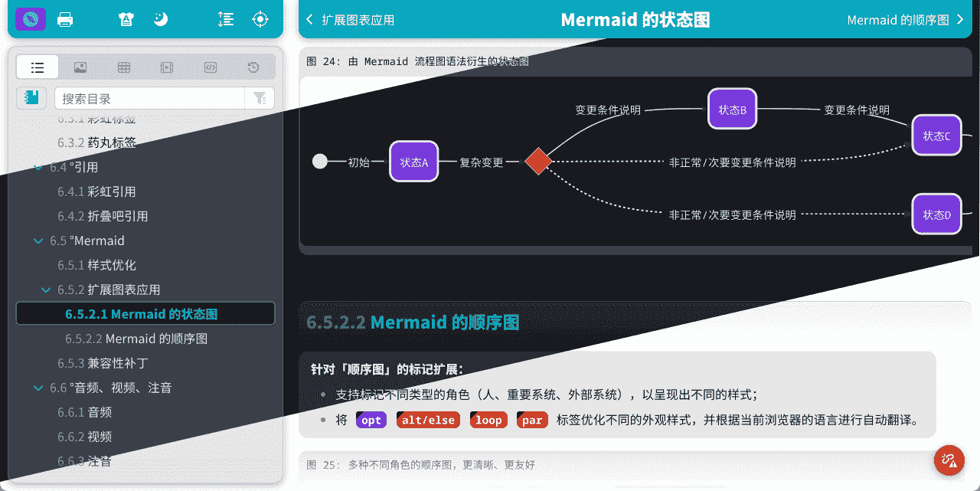980x491 pixels.
Task: Open the video list panel in sidebar
Action: [167, 67]
